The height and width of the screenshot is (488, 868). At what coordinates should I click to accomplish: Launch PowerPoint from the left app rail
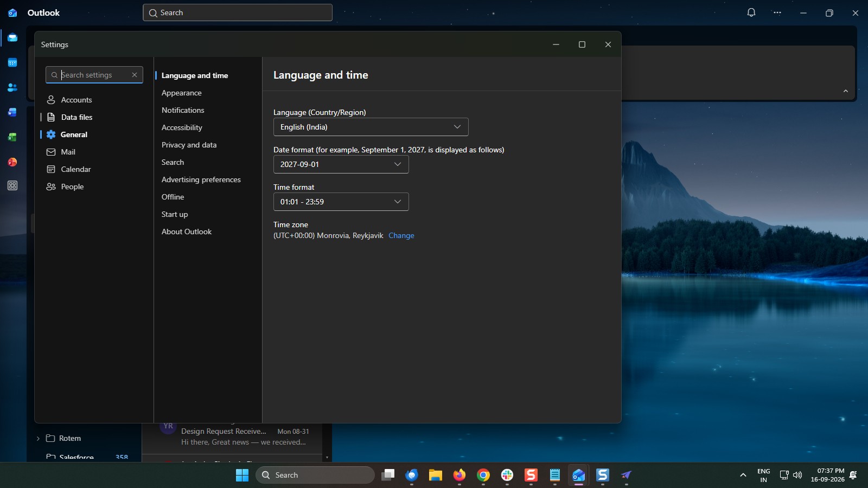click(x=12, y=162)
